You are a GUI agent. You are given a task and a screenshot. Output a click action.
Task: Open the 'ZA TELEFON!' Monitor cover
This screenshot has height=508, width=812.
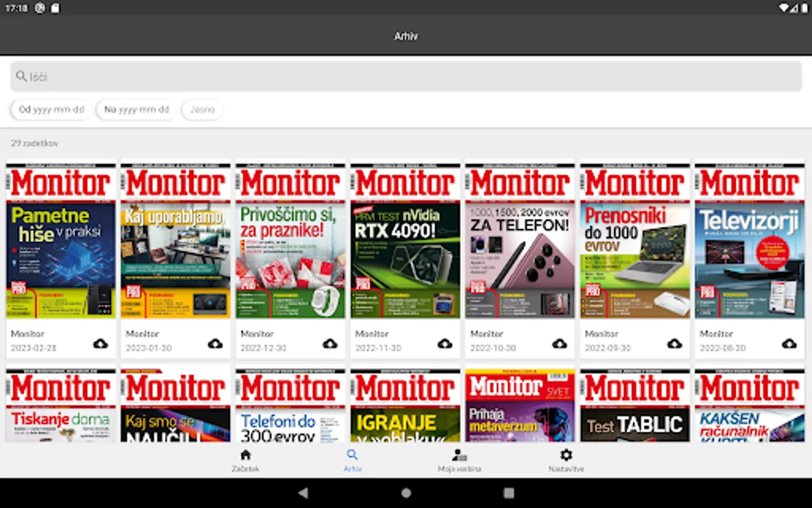(520, 241)
